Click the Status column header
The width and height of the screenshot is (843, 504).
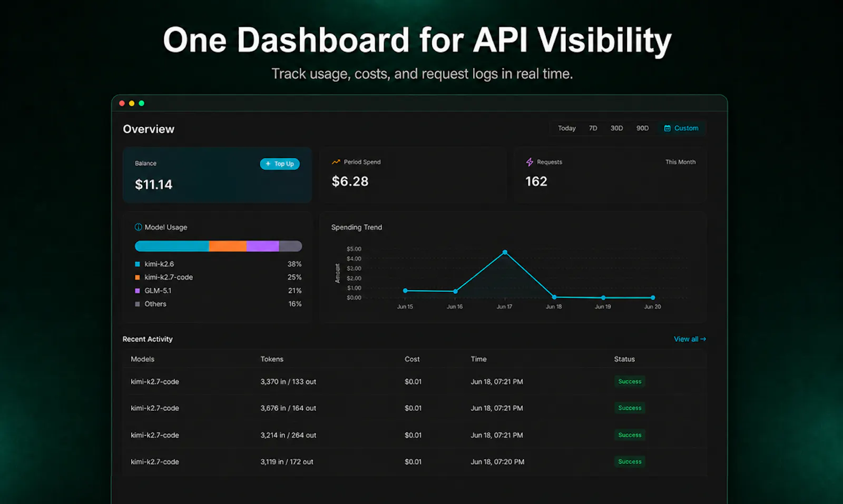pos(624,359)
